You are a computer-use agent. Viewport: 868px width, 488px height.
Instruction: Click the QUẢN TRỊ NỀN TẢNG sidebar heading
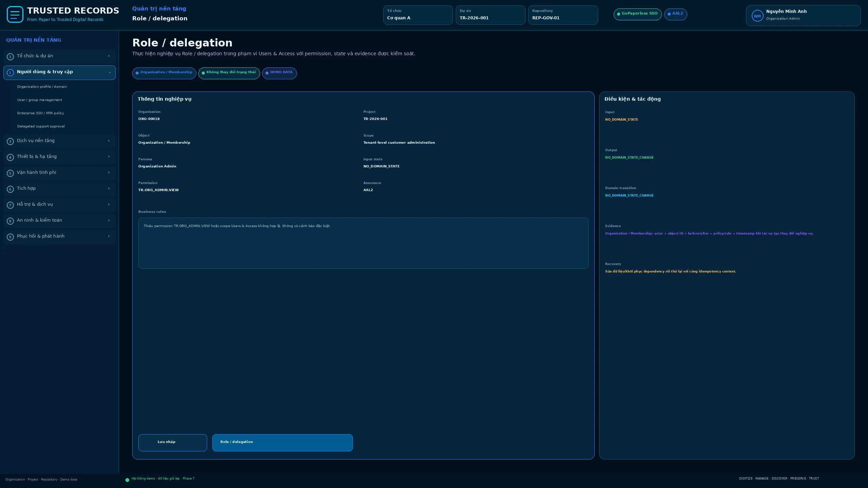click(34, 40)
